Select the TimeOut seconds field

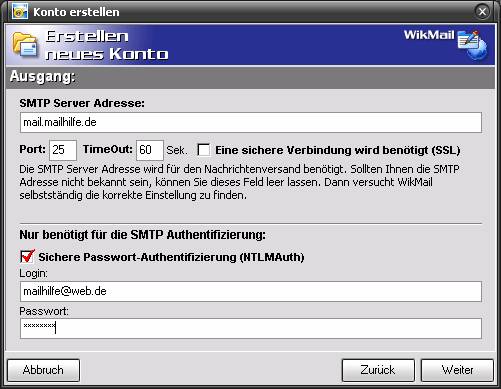(x=150, y=150)
